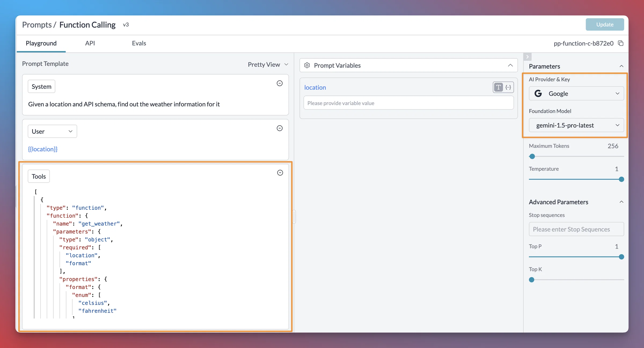Focus the location variable value field
The height and width of the screenshot is (348, 644).
tap(408, 103)
